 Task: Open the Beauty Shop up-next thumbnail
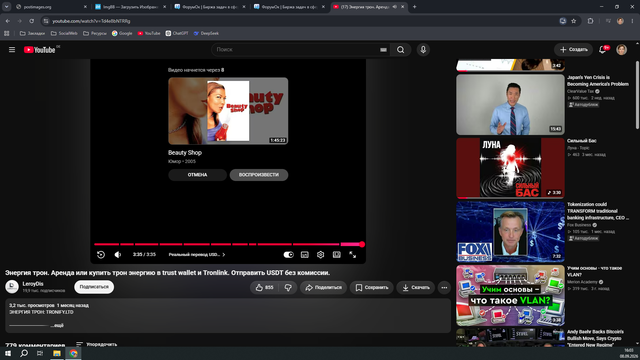click(x=228, y=111)
